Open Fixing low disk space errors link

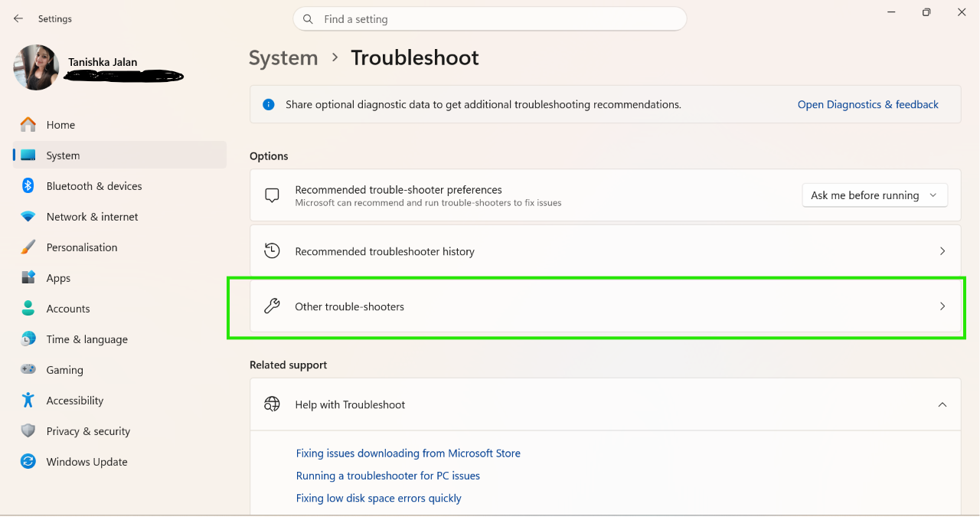pyautogui.click(x=379, y=498)
